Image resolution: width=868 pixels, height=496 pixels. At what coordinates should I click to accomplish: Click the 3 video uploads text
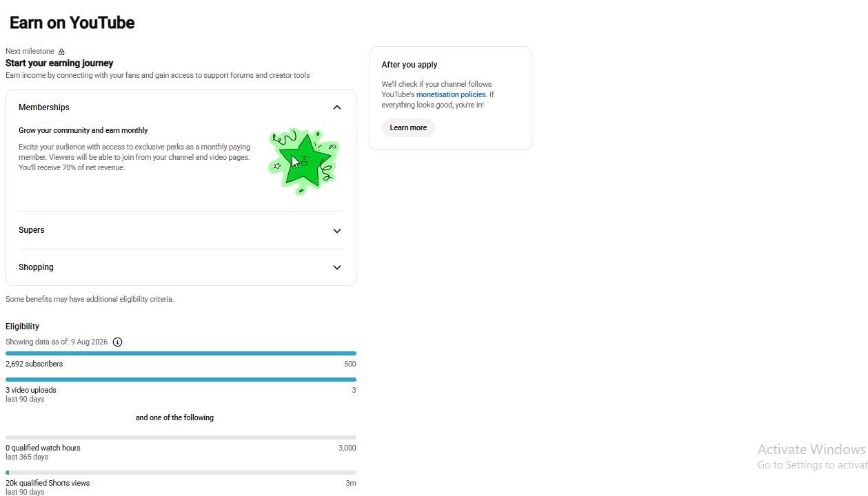[x=31, y=390]
